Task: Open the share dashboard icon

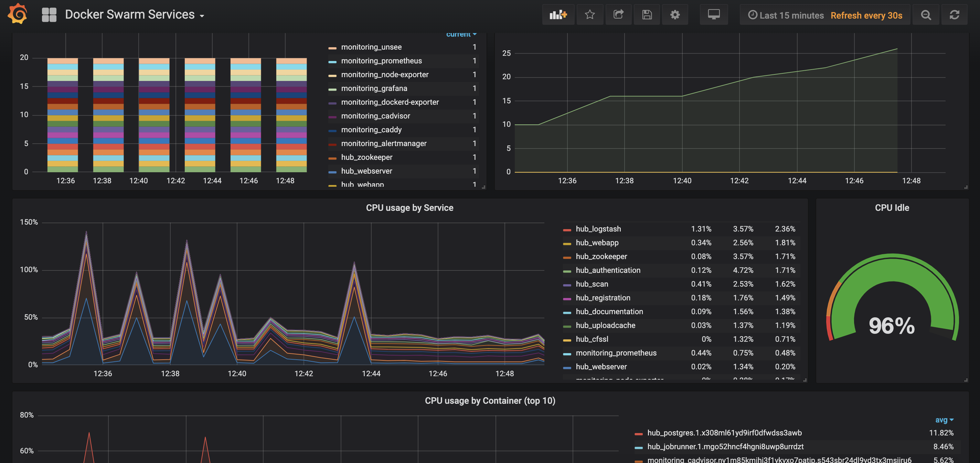Action: pyautogui.click(x=619, y=14)
